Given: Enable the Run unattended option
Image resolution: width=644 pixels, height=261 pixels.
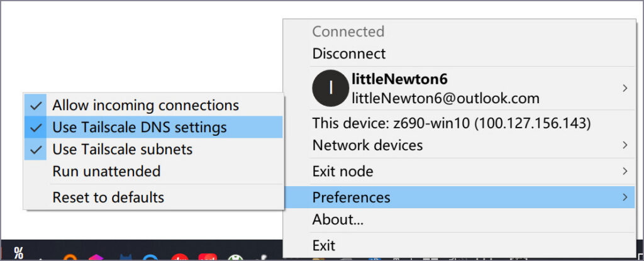Looking at the screenshot, I should tap(106, 171).
